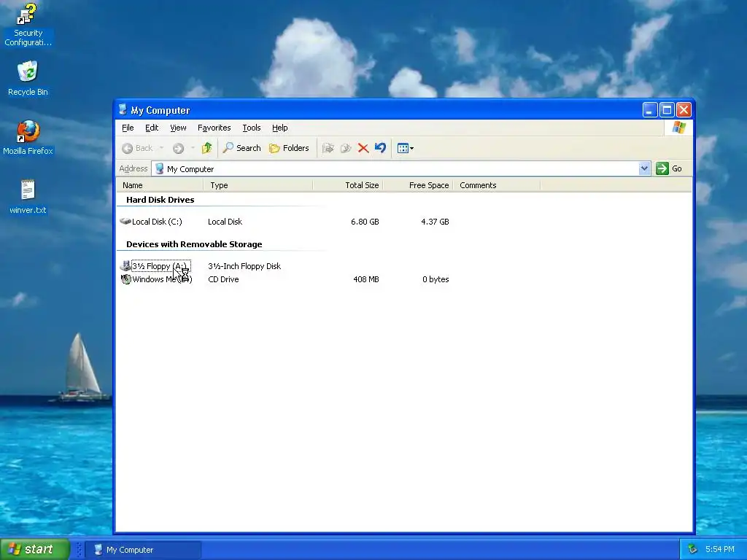This screenshot has width=747, height=560.
Task: Select the winver.txt desktop file
Action: point(28,197)
